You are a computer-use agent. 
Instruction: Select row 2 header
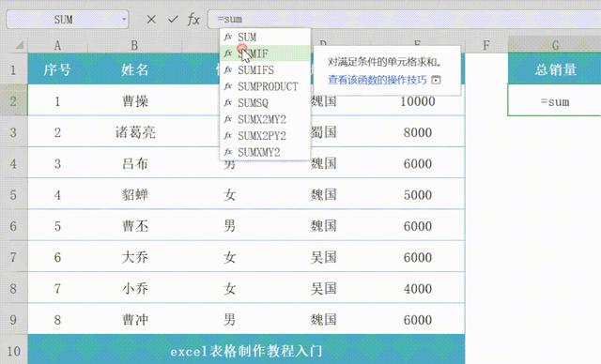tap(13, 100)
